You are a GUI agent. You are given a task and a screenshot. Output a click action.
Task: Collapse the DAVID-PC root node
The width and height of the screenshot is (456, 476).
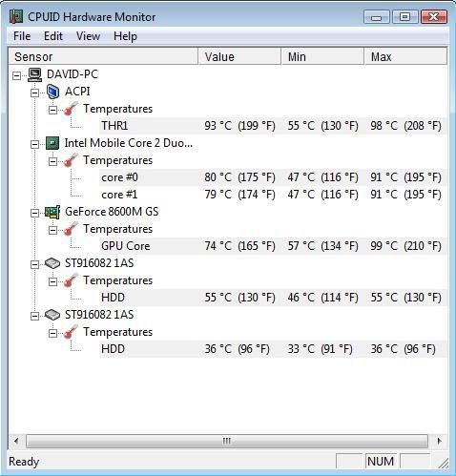[16, 75]
